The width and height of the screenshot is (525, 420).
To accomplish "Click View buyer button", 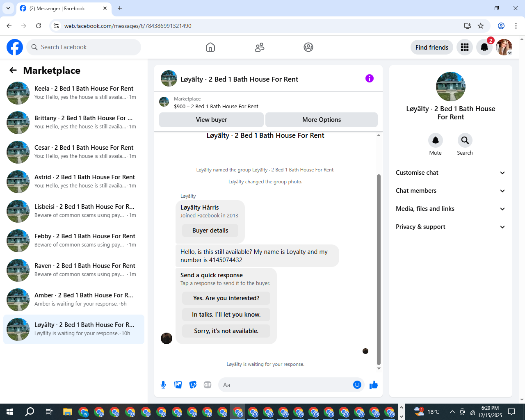I will [x=211, y=120].
